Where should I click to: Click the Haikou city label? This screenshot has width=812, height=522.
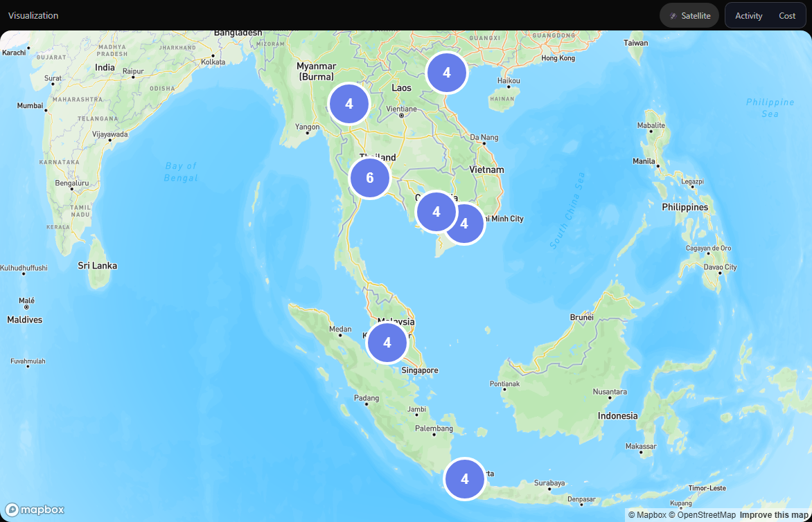click(x=509, y=81)
